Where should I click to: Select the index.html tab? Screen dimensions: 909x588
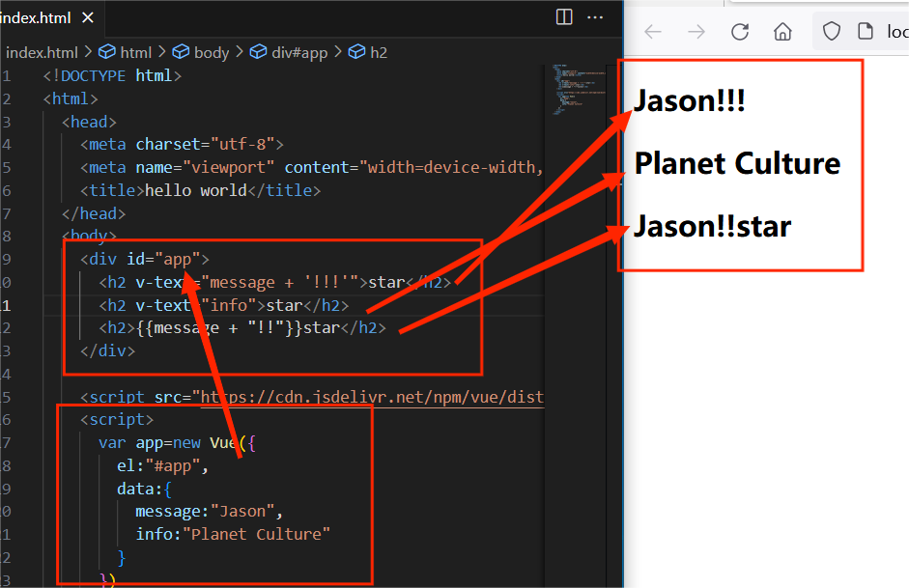click(x=51, y=18)
